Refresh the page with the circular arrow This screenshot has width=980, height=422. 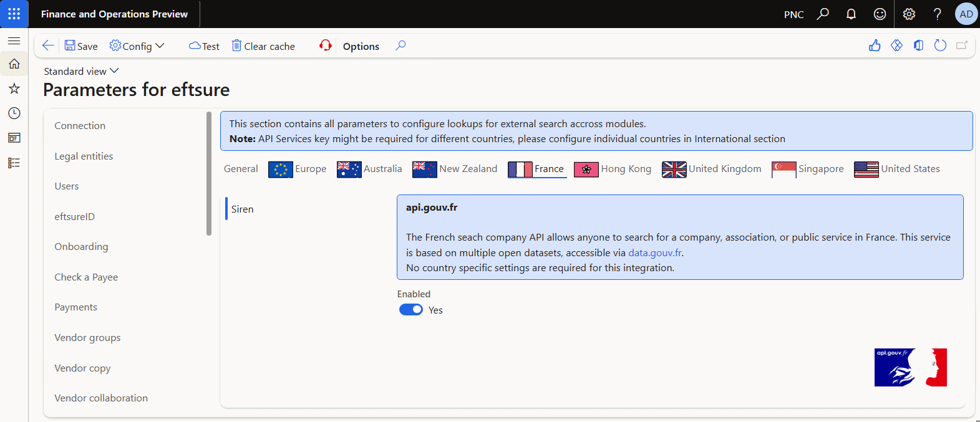click(x=940, y=46)
